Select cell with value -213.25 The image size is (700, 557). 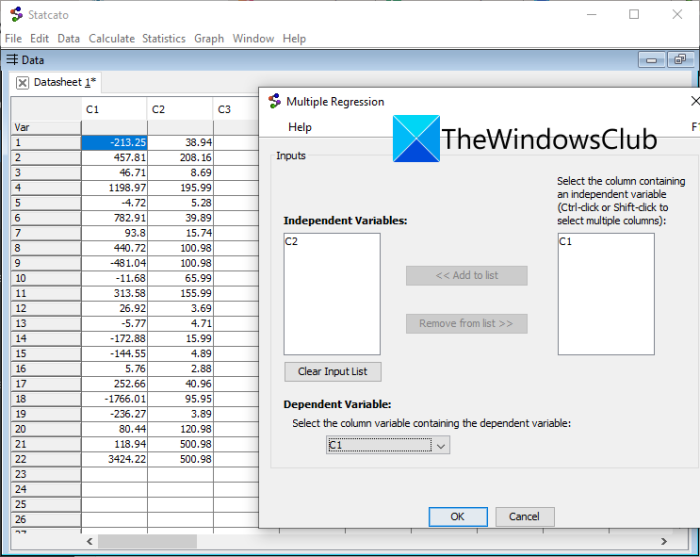114,142
